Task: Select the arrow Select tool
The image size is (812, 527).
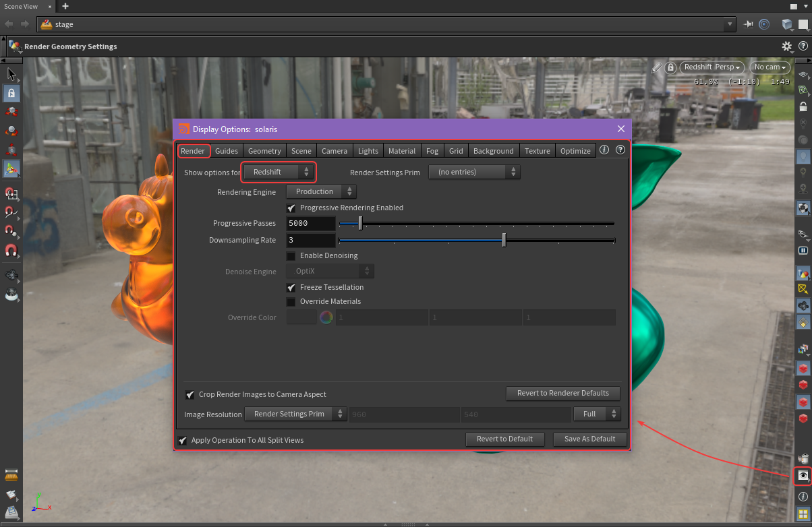Action: click(11, 73)
